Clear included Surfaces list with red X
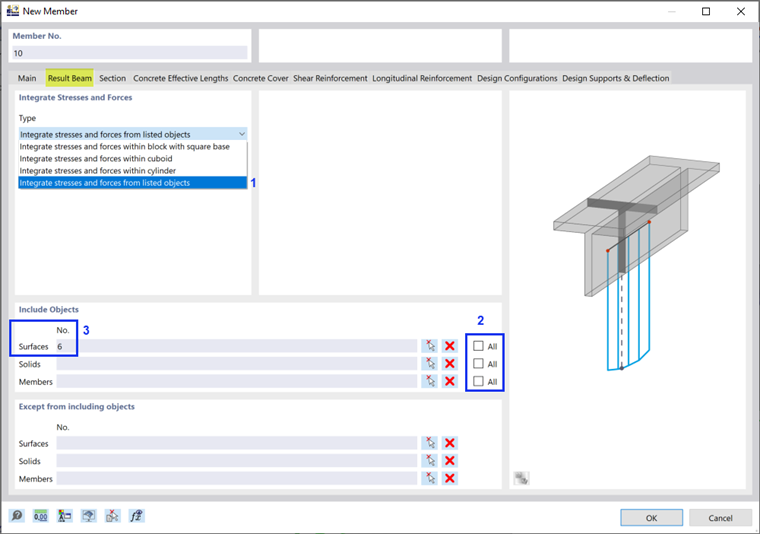Image resolution: width=760 pixels, height=534 pixels. click(450, 346)
